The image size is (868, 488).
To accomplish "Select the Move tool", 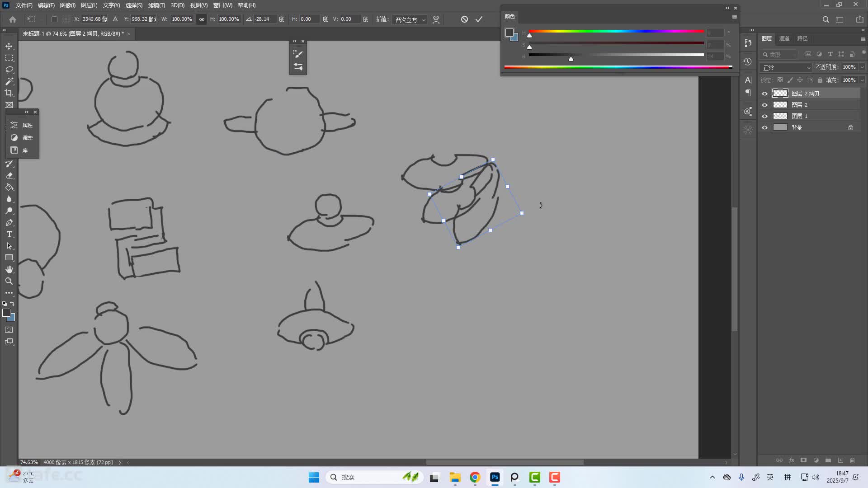I will pos(9,47).
